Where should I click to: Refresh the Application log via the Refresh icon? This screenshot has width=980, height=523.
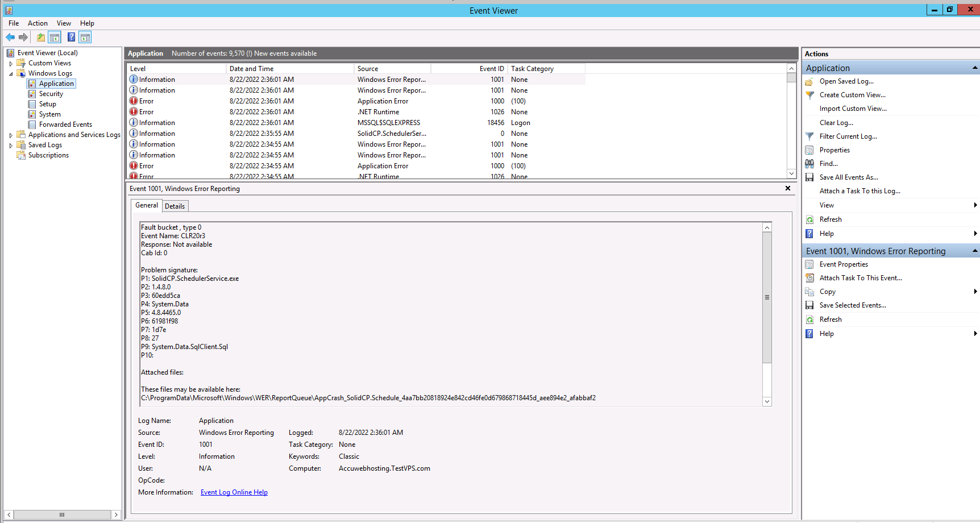click(809, 219)
